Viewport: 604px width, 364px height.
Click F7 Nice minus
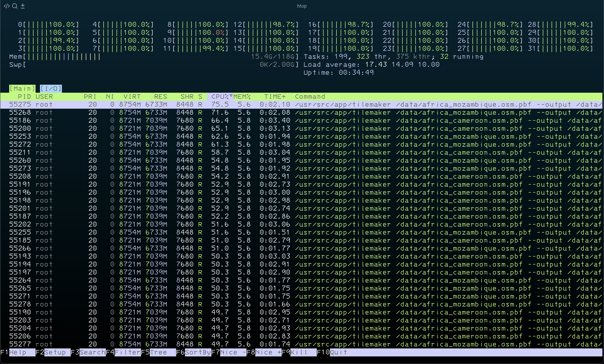click(x=233, y=352)
